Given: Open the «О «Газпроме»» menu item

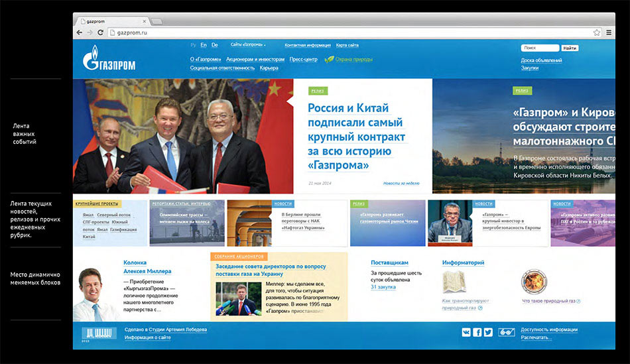Looking at the screenshot, I should tap(206, 60).
